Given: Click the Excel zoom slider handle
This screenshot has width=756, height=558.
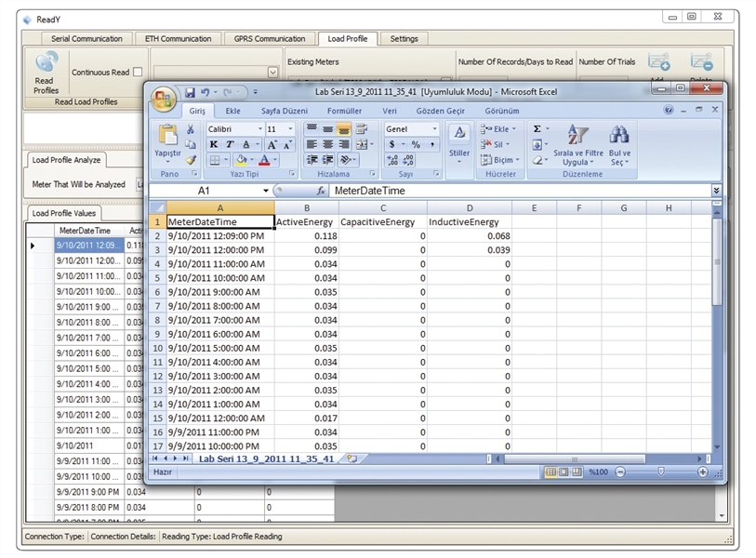Looking at the screenshot, I should (661, 472).
